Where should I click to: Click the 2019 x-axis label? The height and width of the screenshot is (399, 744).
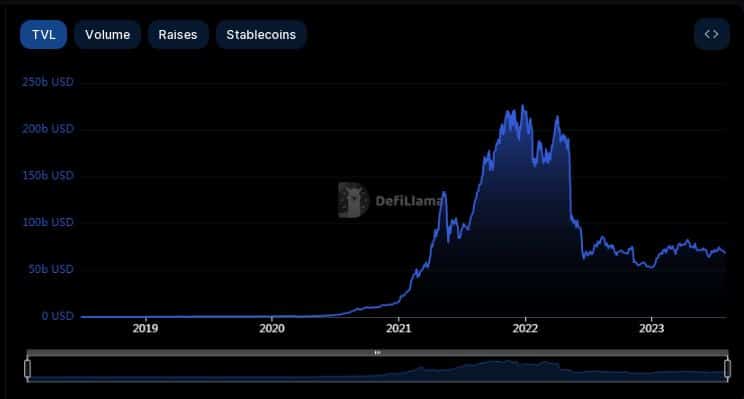click(145, 328)
